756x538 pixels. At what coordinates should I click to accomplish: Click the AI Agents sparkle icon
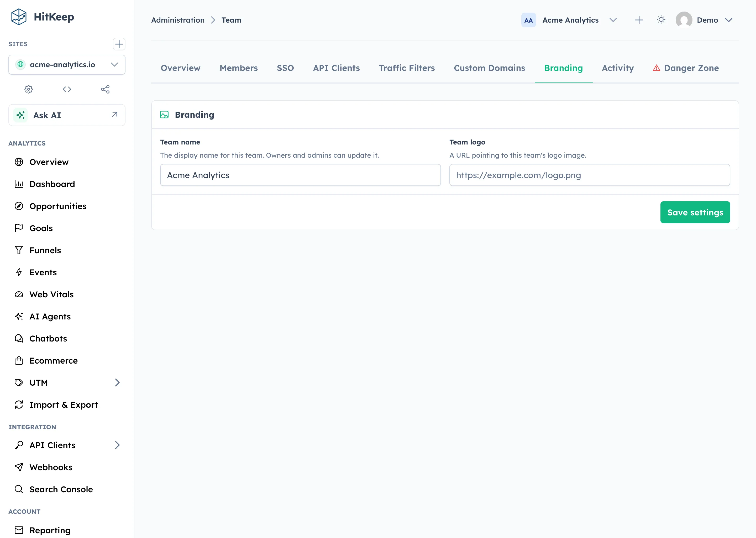click(x=19, y=316)
